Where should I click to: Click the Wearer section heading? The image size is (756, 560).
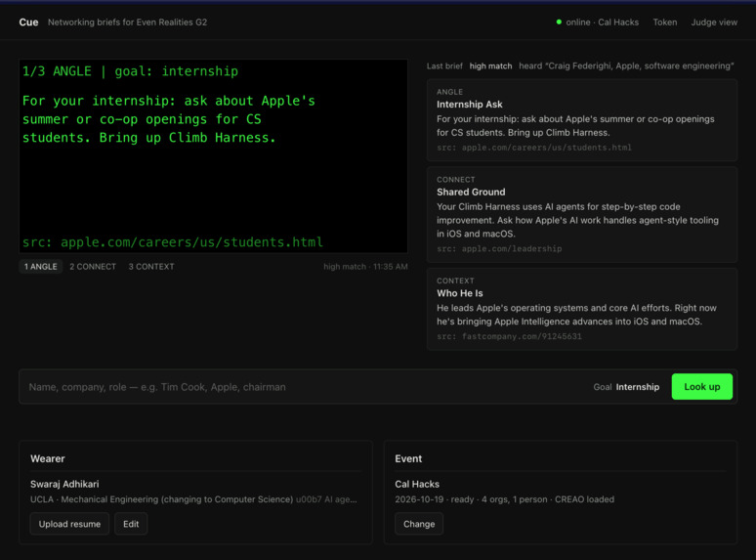tap(47, 458)
